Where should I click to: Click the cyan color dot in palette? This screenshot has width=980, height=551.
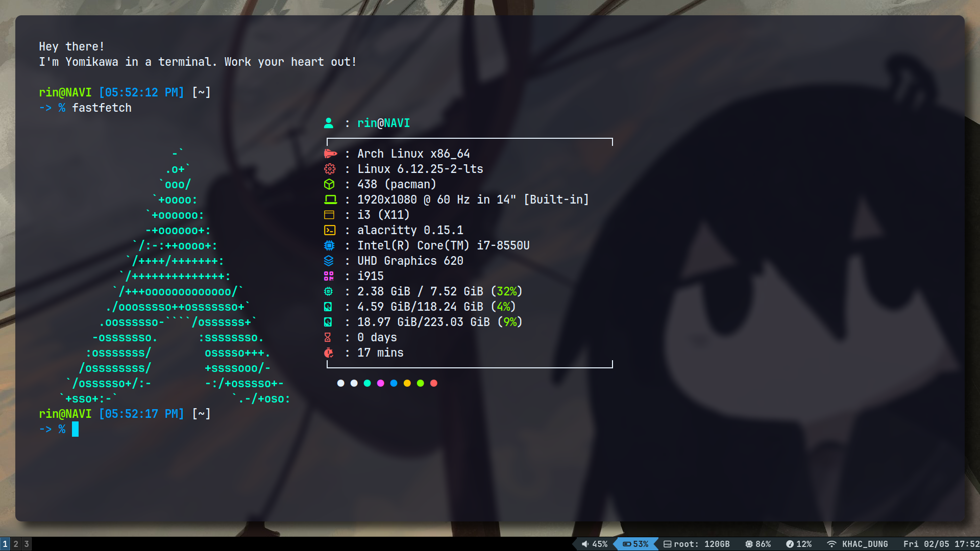click(x=367, y=383)
